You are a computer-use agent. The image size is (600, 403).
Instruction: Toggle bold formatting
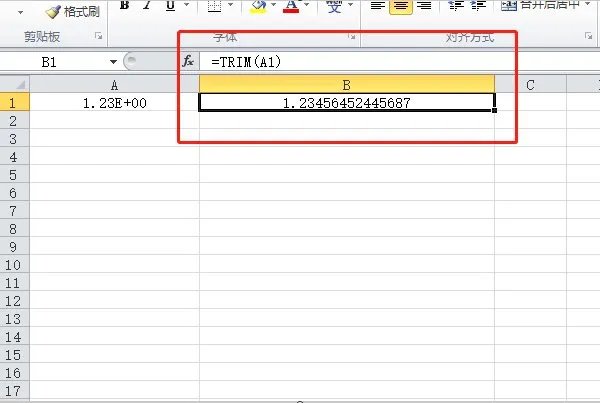(x=125, y=6)
